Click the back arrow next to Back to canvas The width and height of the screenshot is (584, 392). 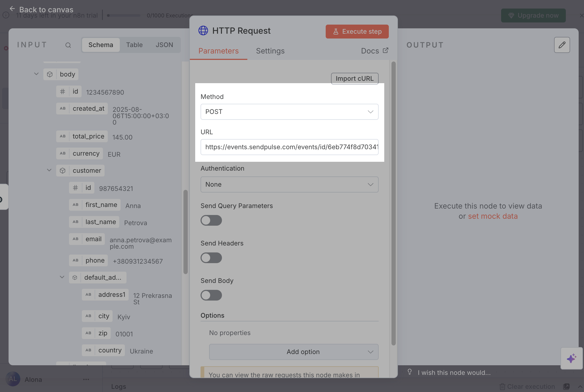tap(12, 9)
